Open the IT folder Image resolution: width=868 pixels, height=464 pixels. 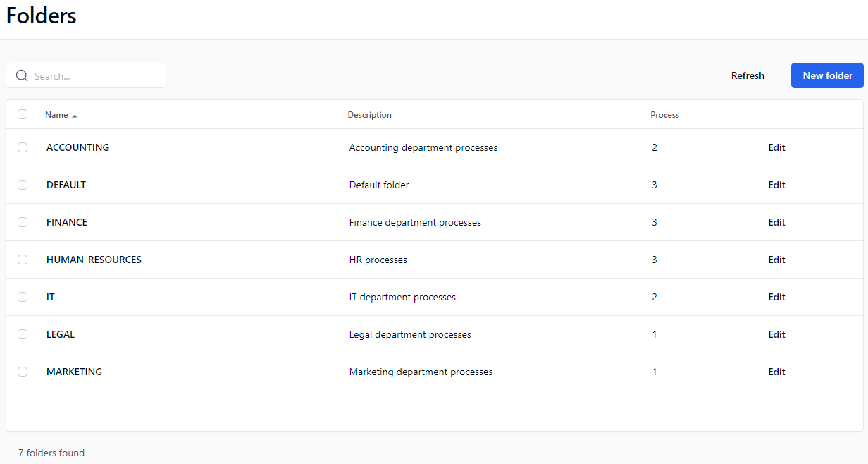(x=50, y=296)
